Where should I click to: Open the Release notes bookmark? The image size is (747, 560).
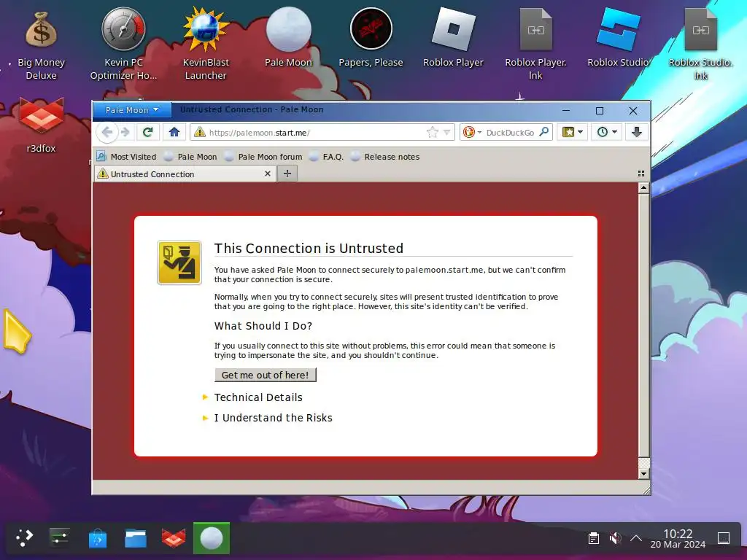pos(385,157)
